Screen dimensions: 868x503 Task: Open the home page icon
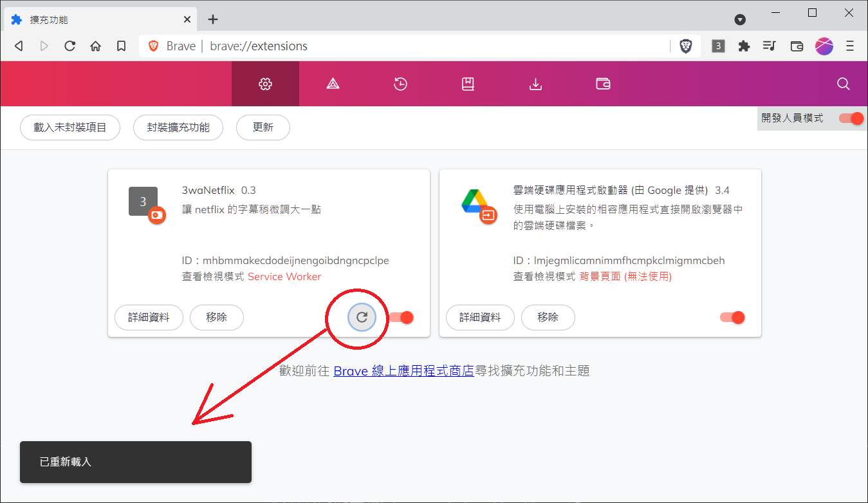click(96, 46)
